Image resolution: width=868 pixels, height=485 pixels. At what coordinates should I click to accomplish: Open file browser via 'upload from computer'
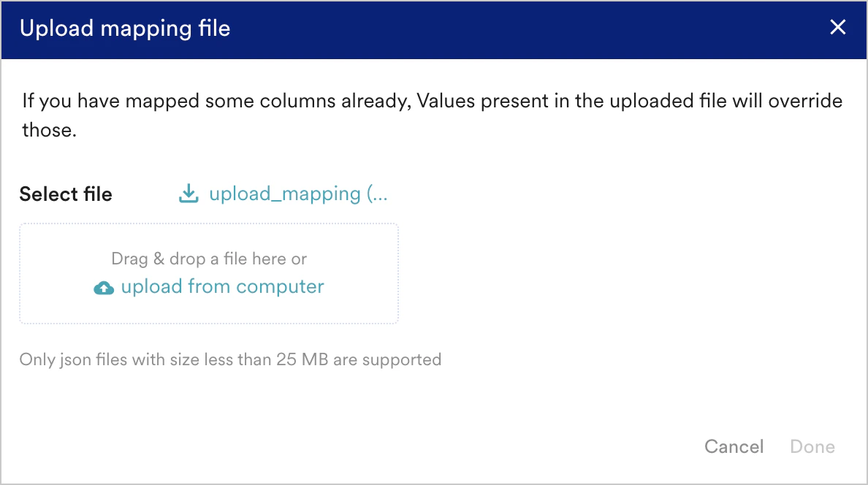(221, 286)
